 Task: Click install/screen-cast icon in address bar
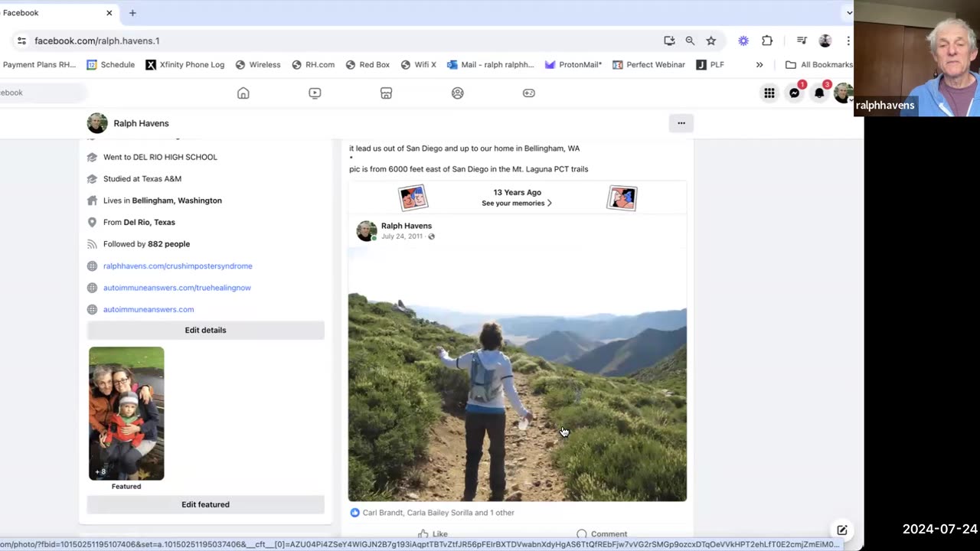pyautogui.click(x=669, y=41)
